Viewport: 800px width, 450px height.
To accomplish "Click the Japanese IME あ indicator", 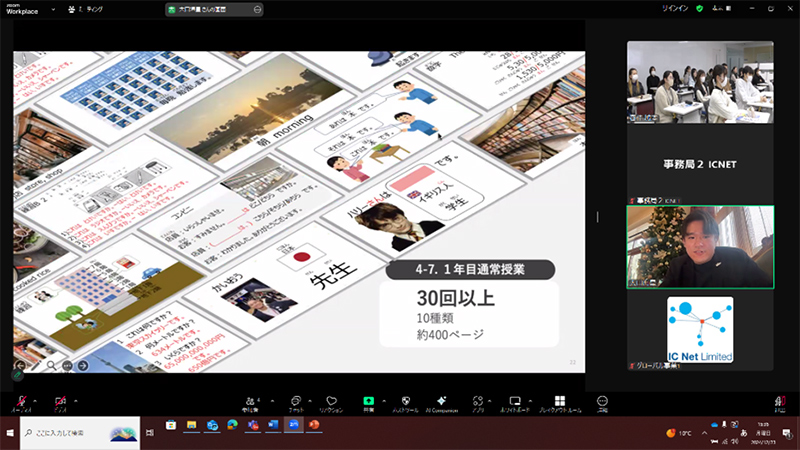I will pos(744,433).
